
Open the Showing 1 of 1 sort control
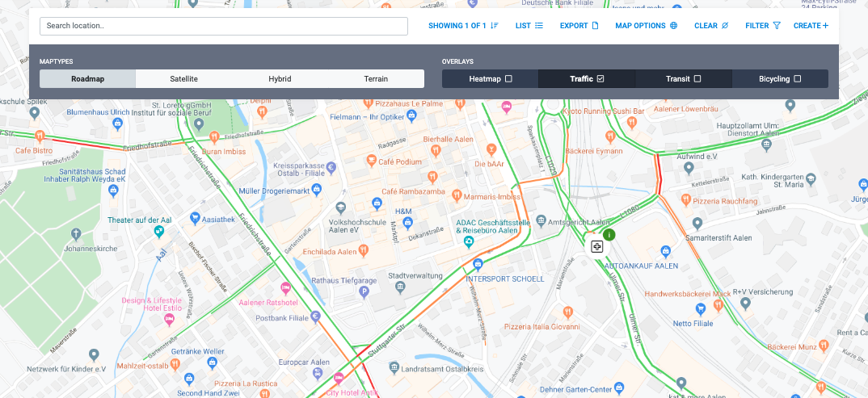tap(463, 26)
